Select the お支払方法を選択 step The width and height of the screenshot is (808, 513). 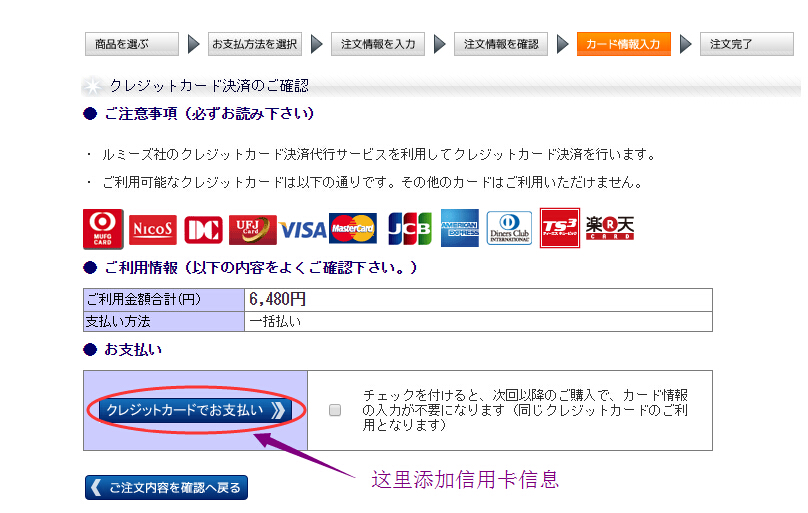pyautogui.click(x=254, y=44)
